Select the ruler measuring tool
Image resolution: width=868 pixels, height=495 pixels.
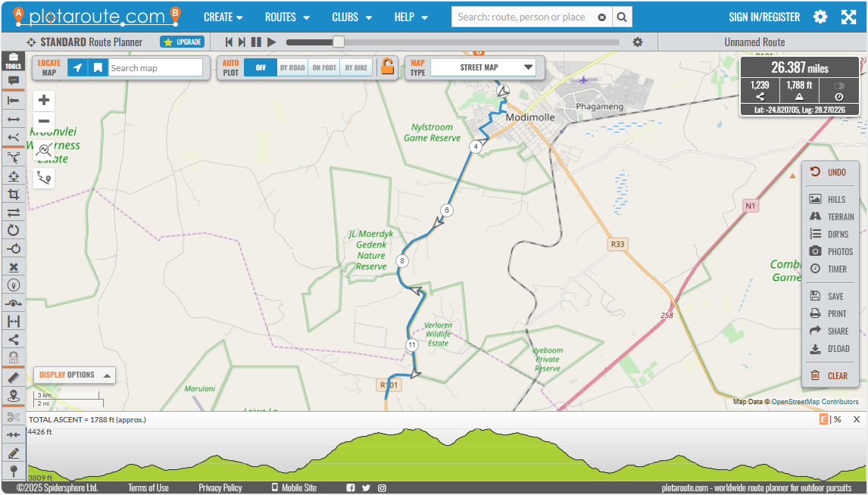coord(14,378)
